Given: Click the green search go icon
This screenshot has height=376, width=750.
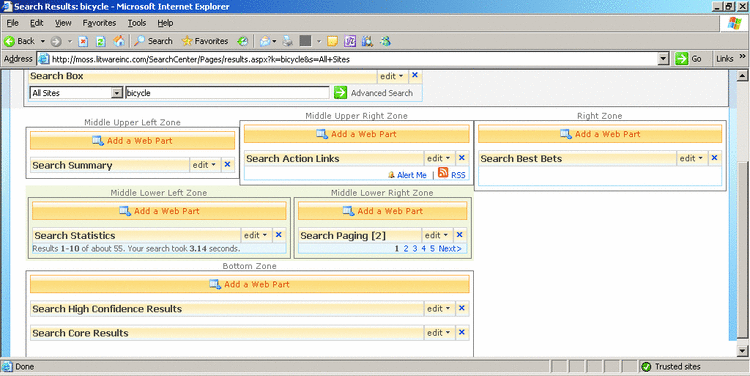Looking at the screenshot, I should (x=340, y=93).
